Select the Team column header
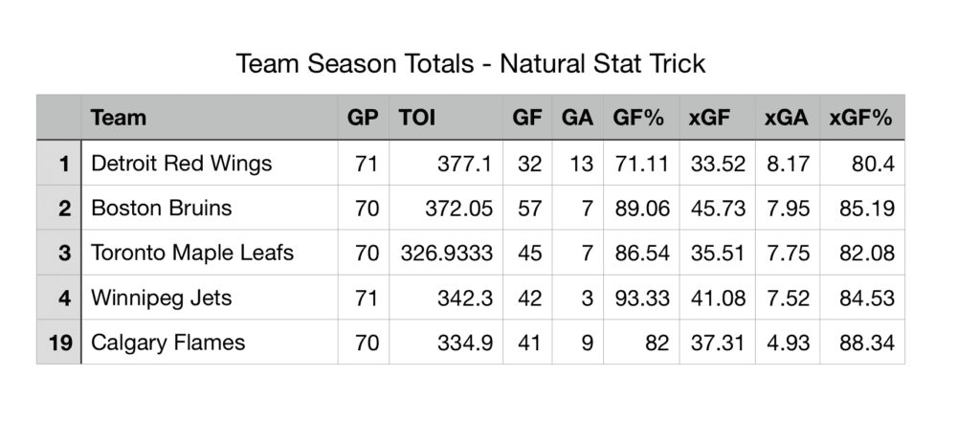The width and height of the screenshot is (980, 443). (x=119, y=118)
